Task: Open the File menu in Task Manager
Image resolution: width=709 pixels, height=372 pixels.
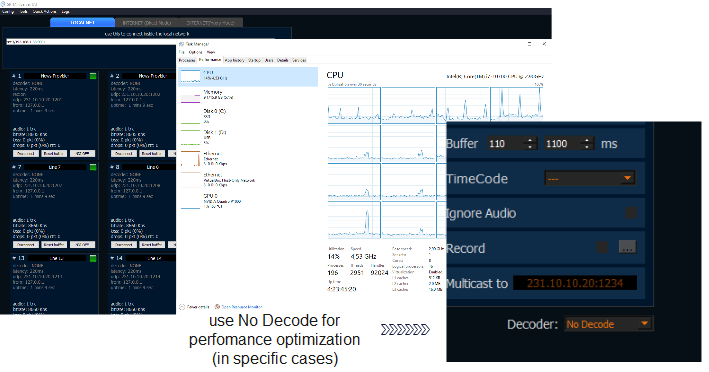Action: pyautogui.click(x=182, y=52)
